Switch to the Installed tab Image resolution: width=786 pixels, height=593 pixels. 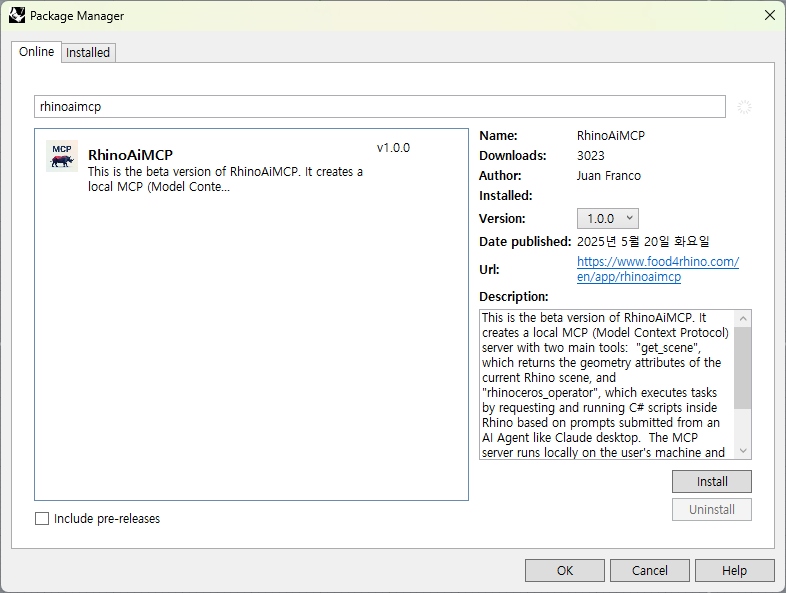coord(88,53)
